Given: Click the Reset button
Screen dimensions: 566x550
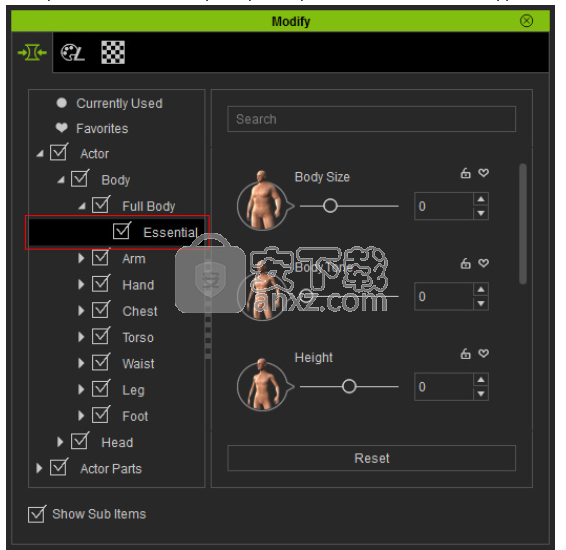Looking at the screenshot, I should (371, 458).
